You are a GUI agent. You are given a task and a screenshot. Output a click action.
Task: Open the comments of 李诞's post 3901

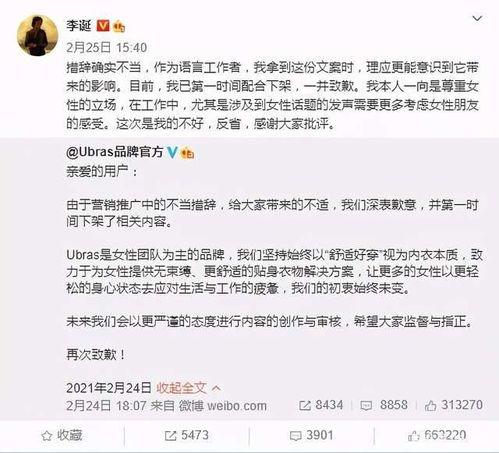pos(312,436)
